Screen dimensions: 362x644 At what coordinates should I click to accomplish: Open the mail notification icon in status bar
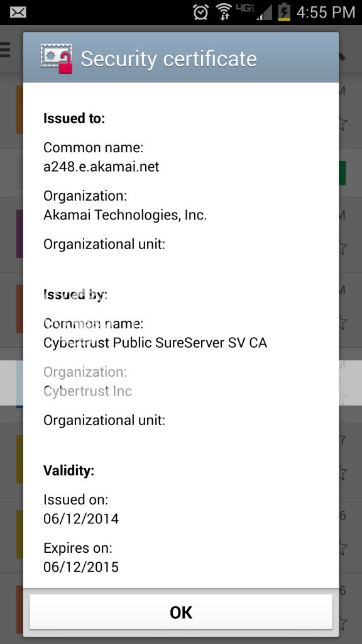pos(18,13)
